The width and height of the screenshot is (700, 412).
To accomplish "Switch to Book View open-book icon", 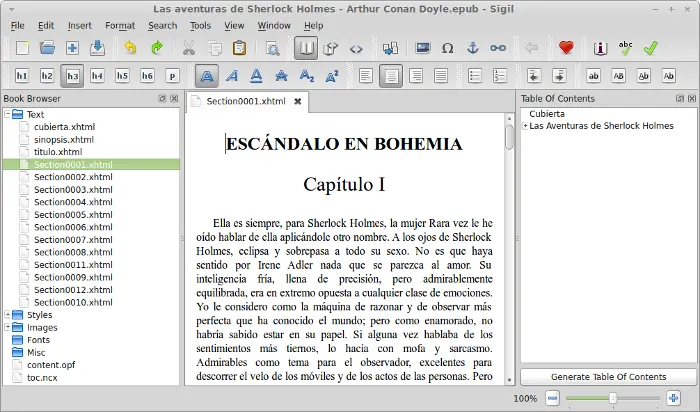I will [306, 48].
